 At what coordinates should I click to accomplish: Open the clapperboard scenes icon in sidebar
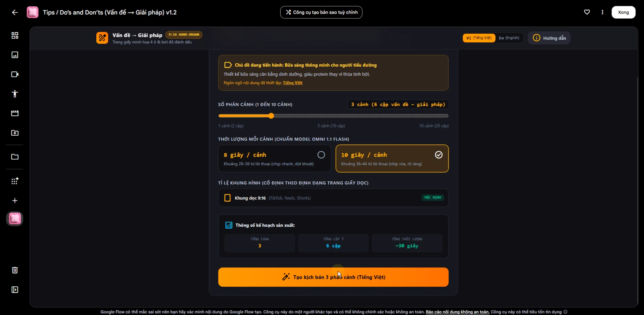coord(15,113)
